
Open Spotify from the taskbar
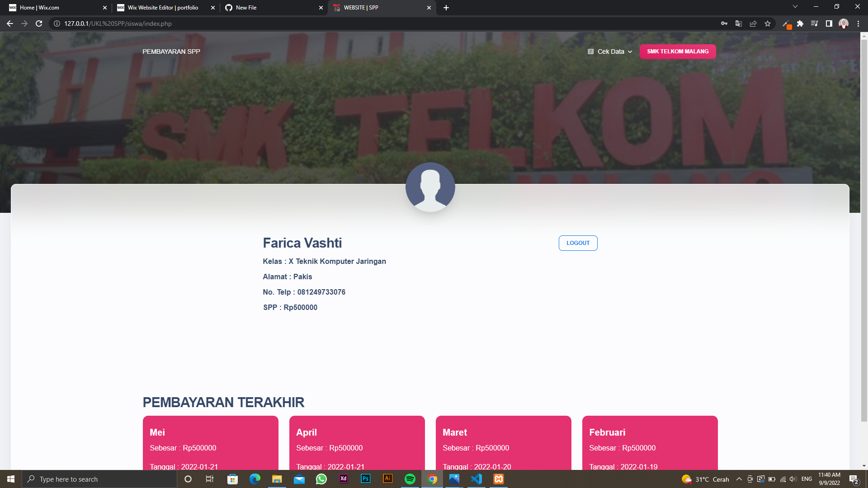click(x=410, y=479)
